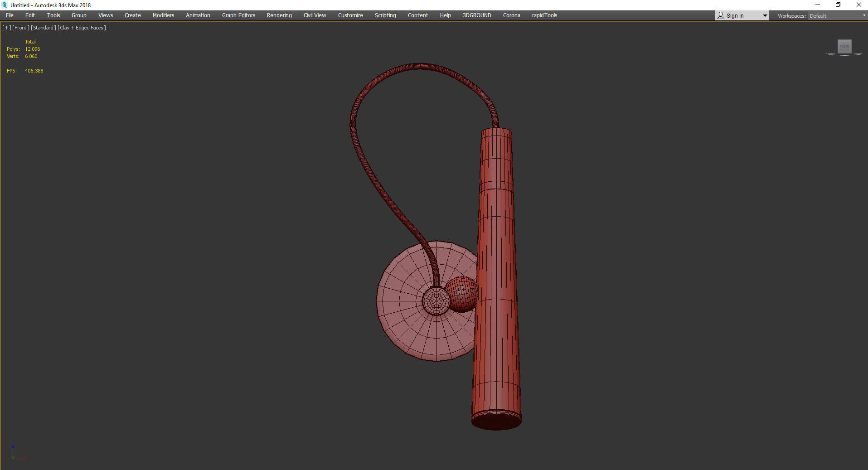868x470 pixels.
Task: Open the Tools menu
Action: tap(53, 15)
